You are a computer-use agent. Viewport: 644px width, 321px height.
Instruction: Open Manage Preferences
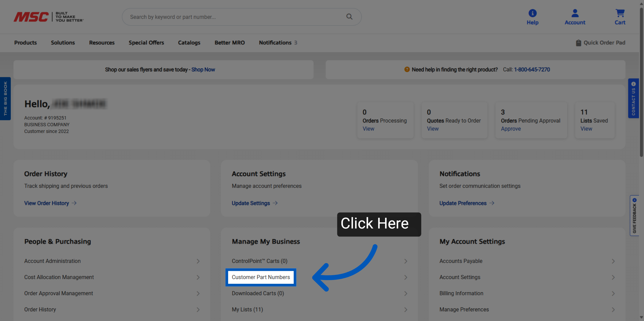[464, 309]
